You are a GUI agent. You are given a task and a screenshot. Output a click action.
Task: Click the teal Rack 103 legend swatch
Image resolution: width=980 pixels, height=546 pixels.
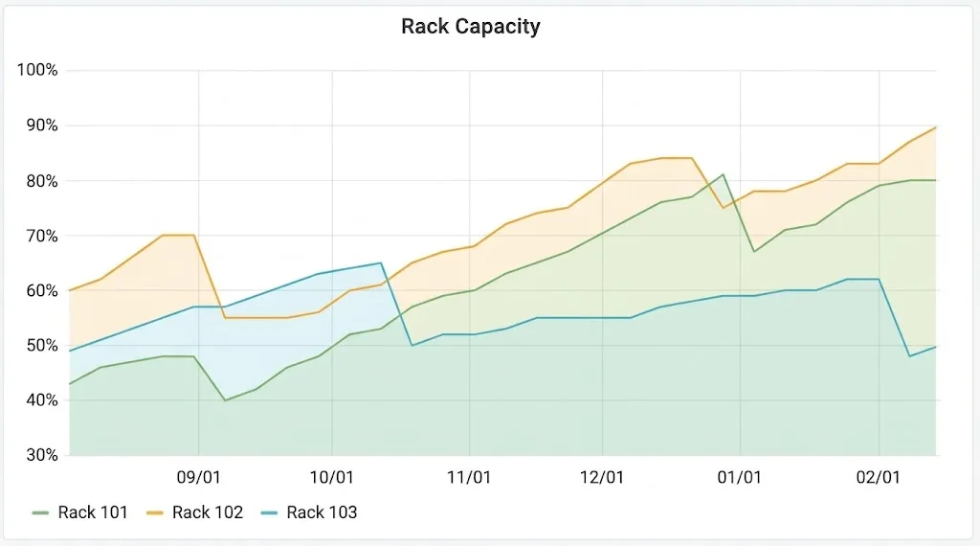coord(270,513)
